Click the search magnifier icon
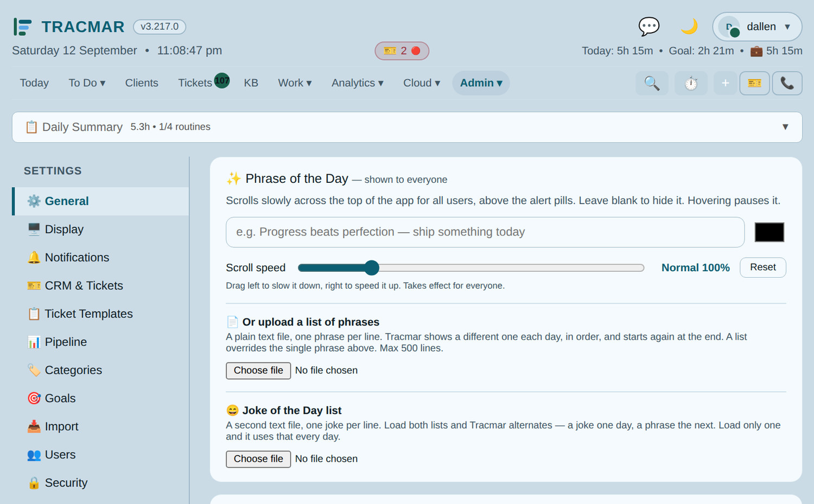The height and width of the screenshot is (504, 814). click(x=652, y=83)
